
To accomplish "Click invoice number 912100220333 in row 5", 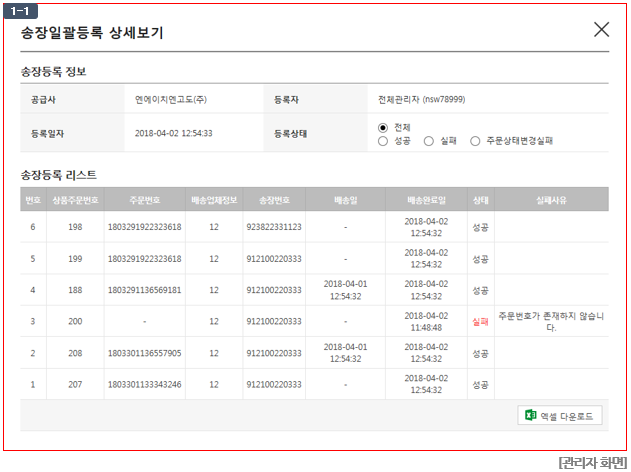I will pos(274,259).
